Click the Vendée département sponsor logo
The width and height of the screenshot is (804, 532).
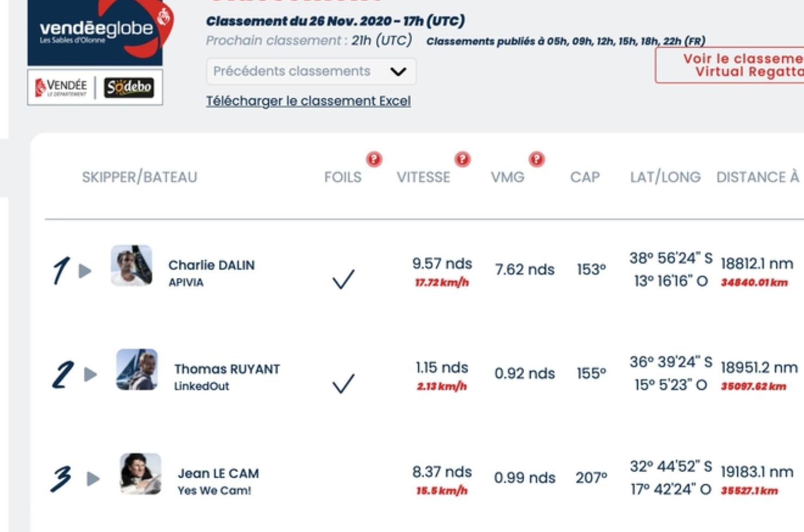[x=61, y=87]
